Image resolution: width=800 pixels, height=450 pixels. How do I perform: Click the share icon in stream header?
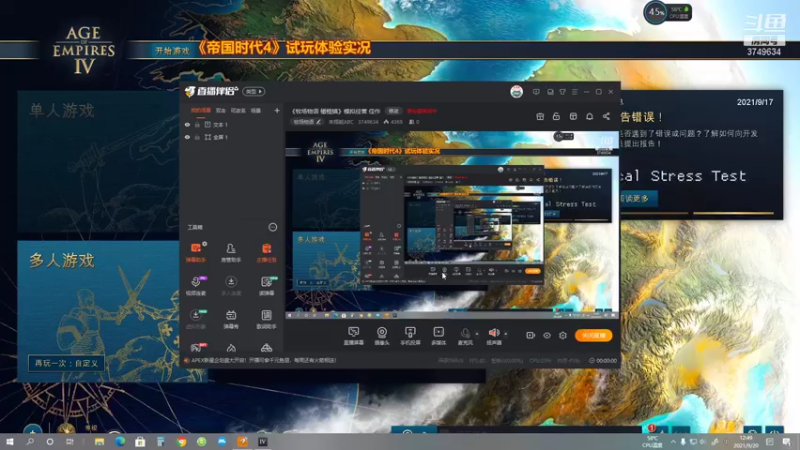606,116
